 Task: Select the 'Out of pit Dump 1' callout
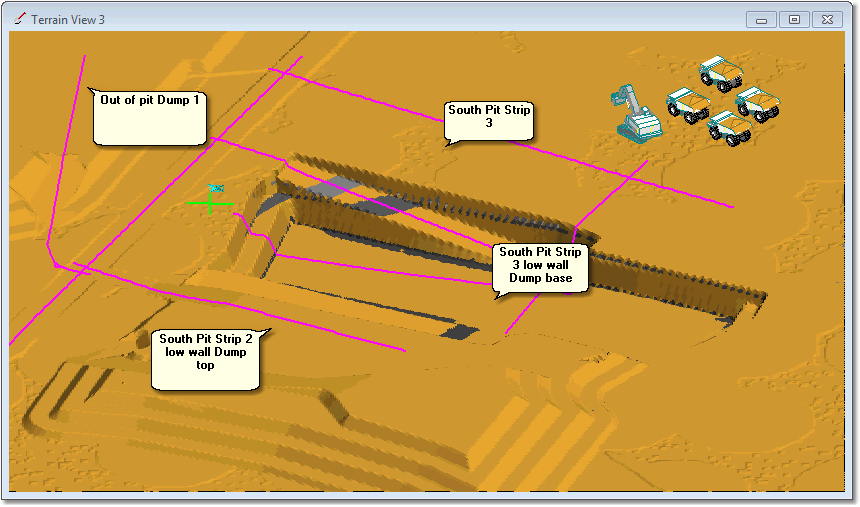point(149,117)
